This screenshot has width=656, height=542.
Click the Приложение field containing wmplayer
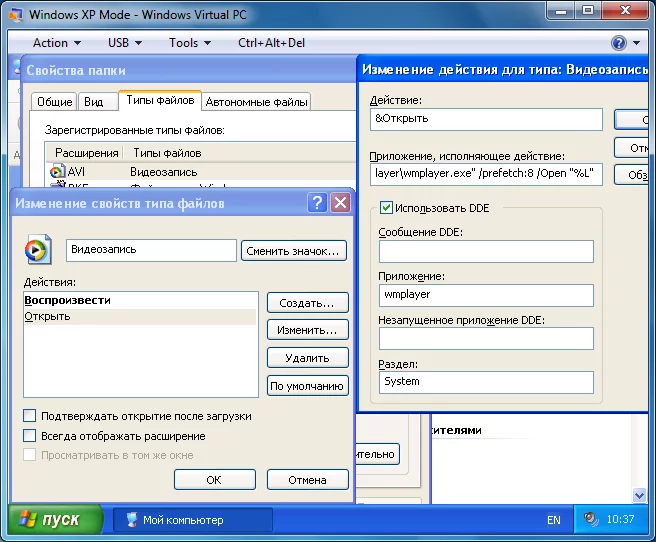point(486,295)
